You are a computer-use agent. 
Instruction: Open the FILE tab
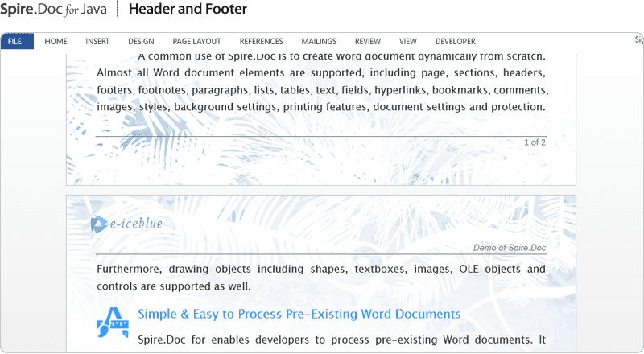coord(17,42)
